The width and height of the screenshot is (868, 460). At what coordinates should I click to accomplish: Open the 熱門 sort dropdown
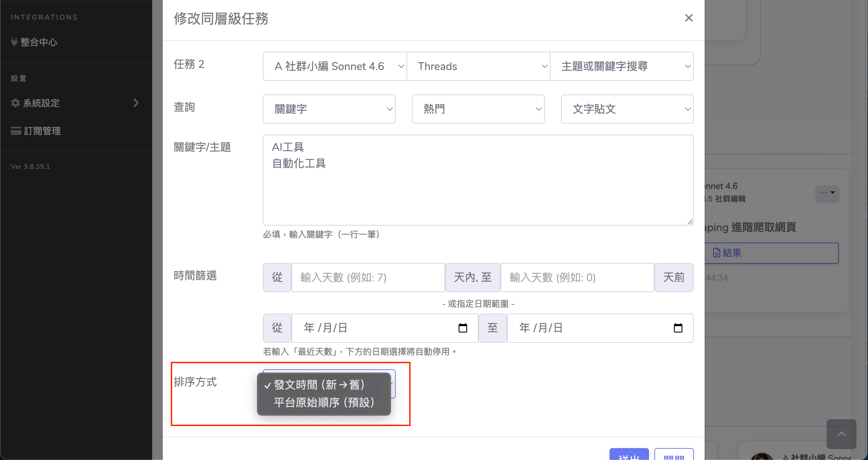478,109
